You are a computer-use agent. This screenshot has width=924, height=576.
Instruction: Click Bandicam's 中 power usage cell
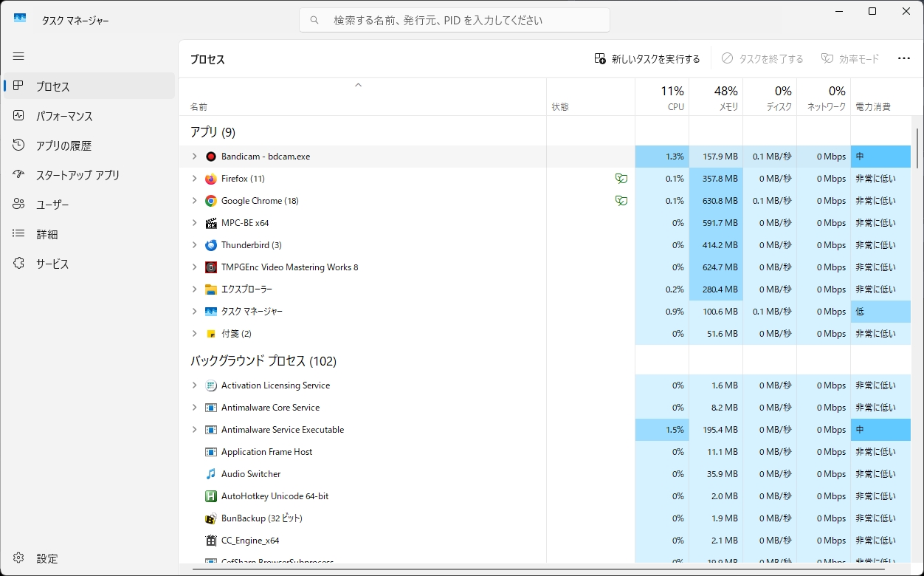click(880, 157)
